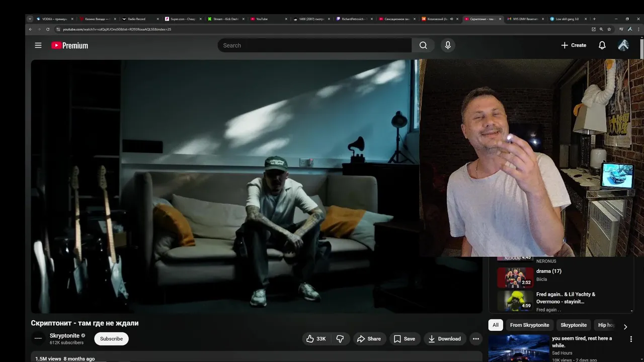The width and height of the screenshot is (644, 362).
Task: Go forward in browser history
Action: pyautogui.click(x=39, y=29)
